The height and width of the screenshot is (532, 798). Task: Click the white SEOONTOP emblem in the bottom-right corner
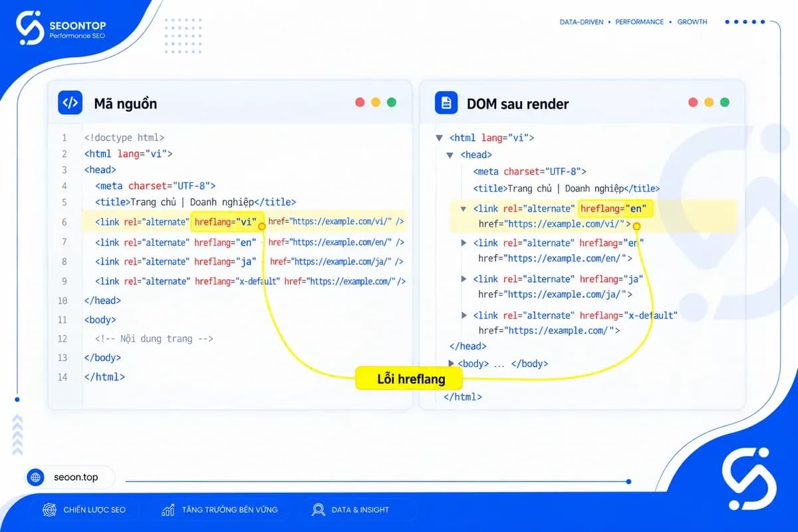749,479
